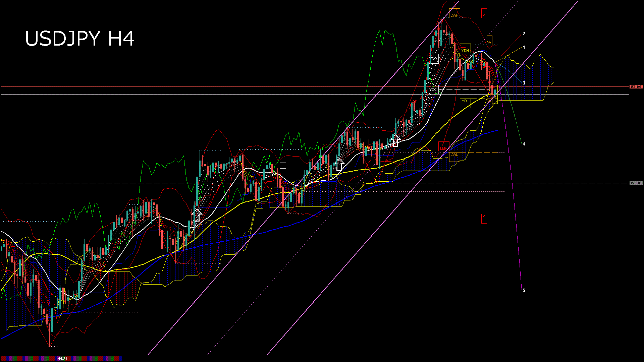Click the large white up arrow mid-chart
Viewport: 644px width, 362px height.
340,165
